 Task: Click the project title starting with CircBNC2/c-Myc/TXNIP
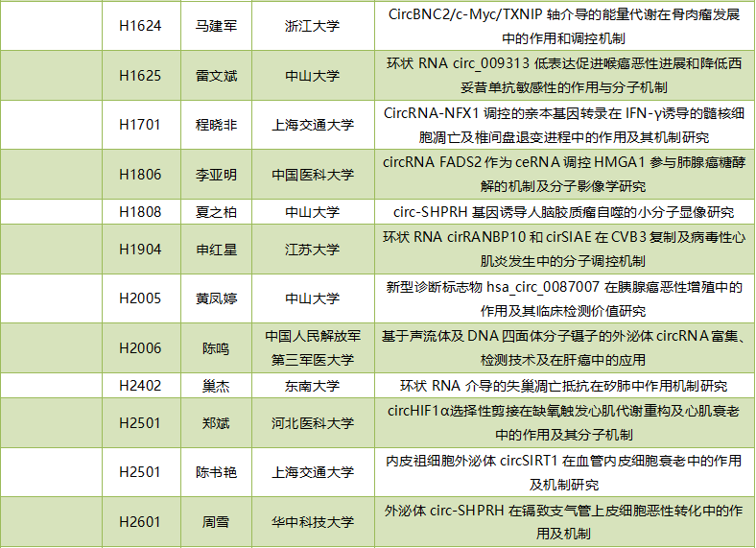(x=564, y=26)
